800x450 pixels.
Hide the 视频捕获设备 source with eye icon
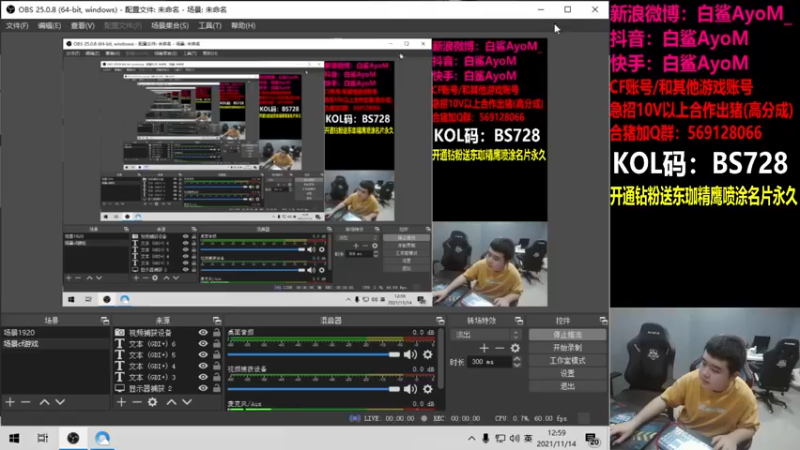[203, 333]
